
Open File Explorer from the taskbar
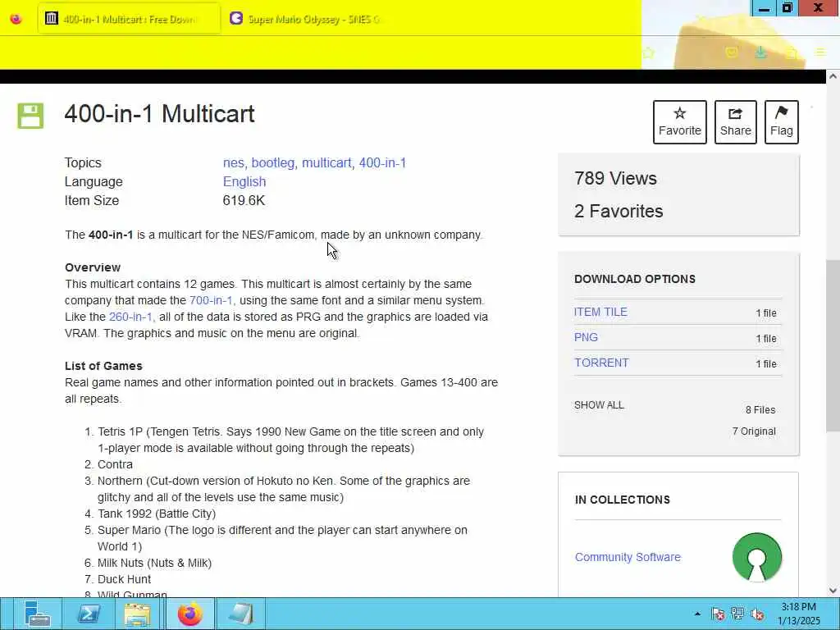[x=137, y=614]
